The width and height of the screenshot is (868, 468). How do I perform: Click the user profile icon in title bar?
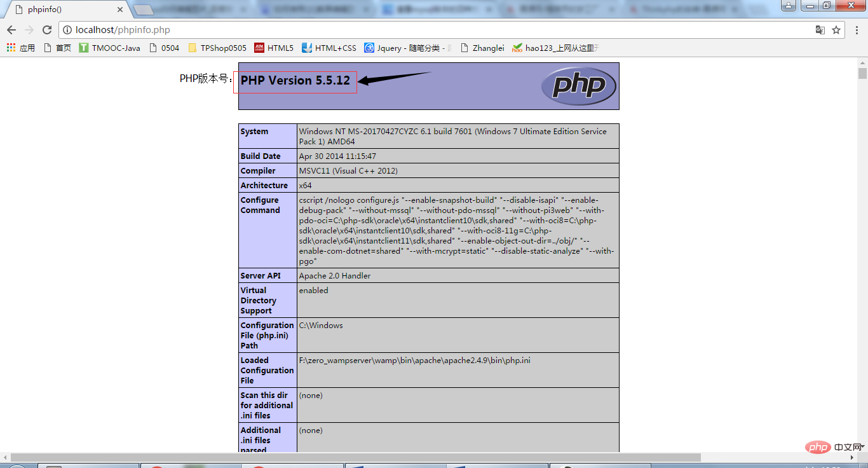click(788, 5)
